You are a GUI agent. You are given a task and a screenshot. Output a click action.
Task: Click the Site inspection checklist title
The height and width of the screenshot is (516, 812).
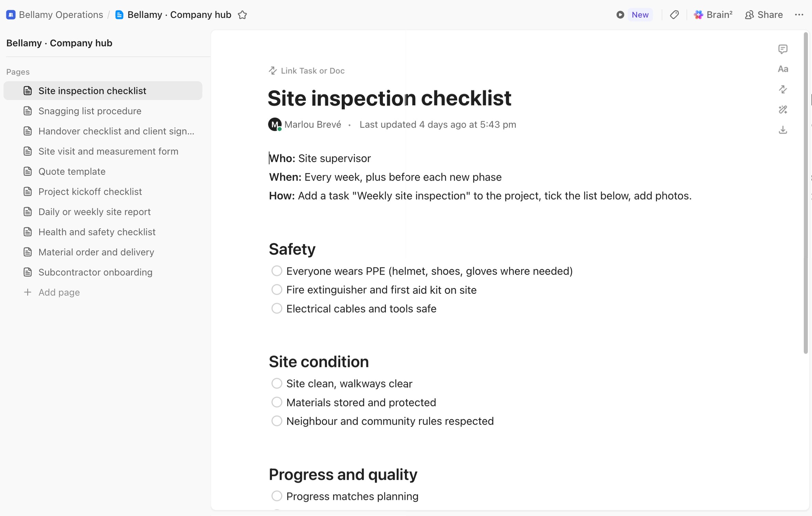pyautogui.click(x=389, y=98)
